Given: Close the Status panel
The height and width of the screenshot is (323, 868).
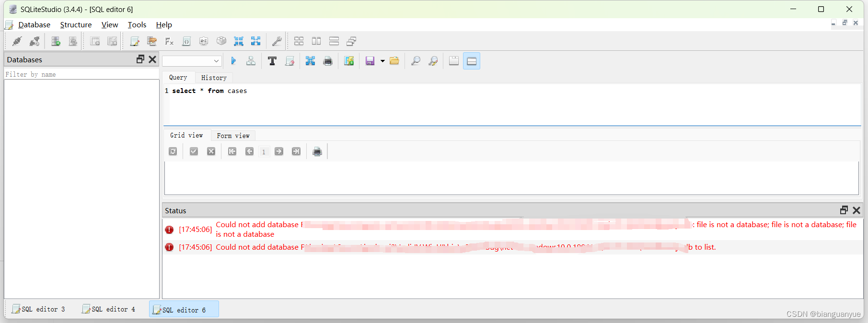Looking at the screenshot, I should [856, 210].
